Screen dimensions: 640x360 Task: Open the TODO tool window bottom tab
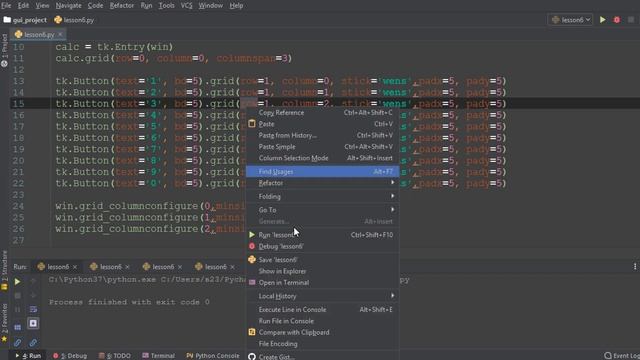pyautogui.click(x=115, y=356)
